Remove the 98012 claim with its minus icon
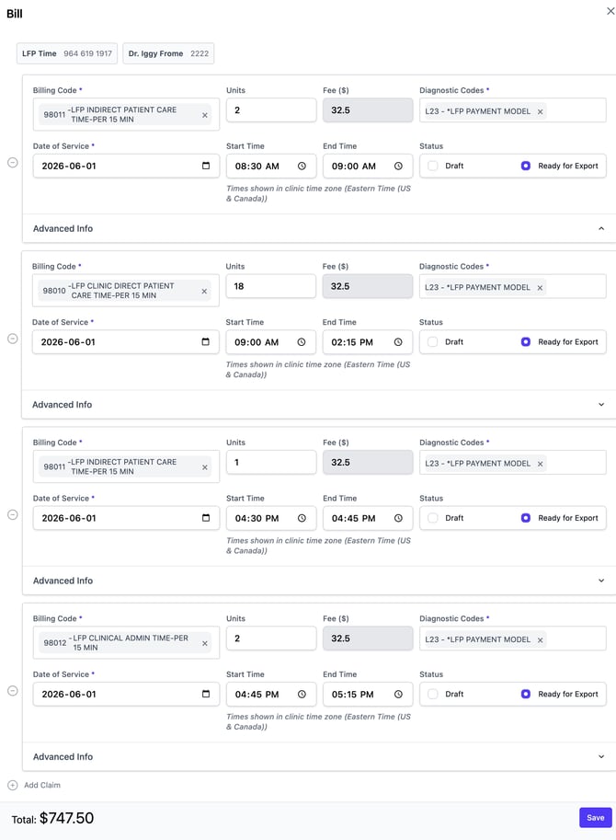 tap(13, 691)
